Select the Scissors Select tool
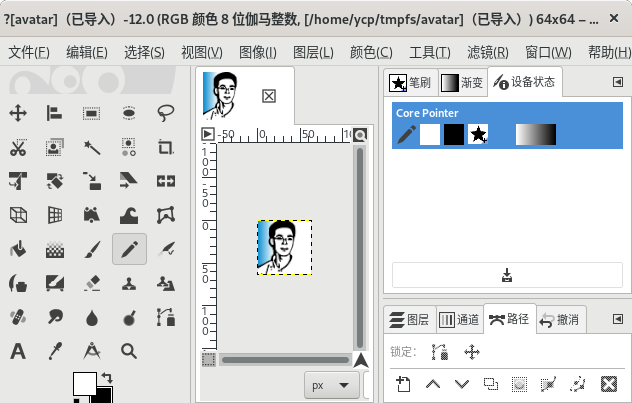 point(18,147)
